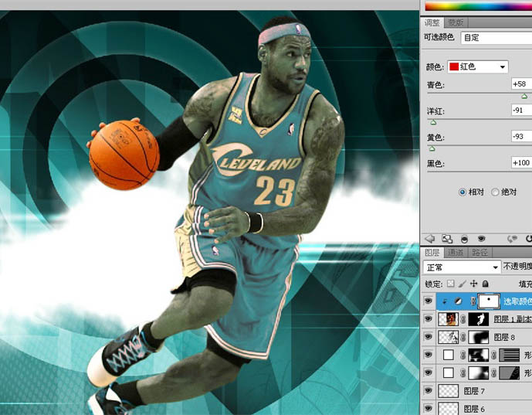Select the 图层 1 副本 layer name
Screen dimensions: 532x415
(513, 319)
